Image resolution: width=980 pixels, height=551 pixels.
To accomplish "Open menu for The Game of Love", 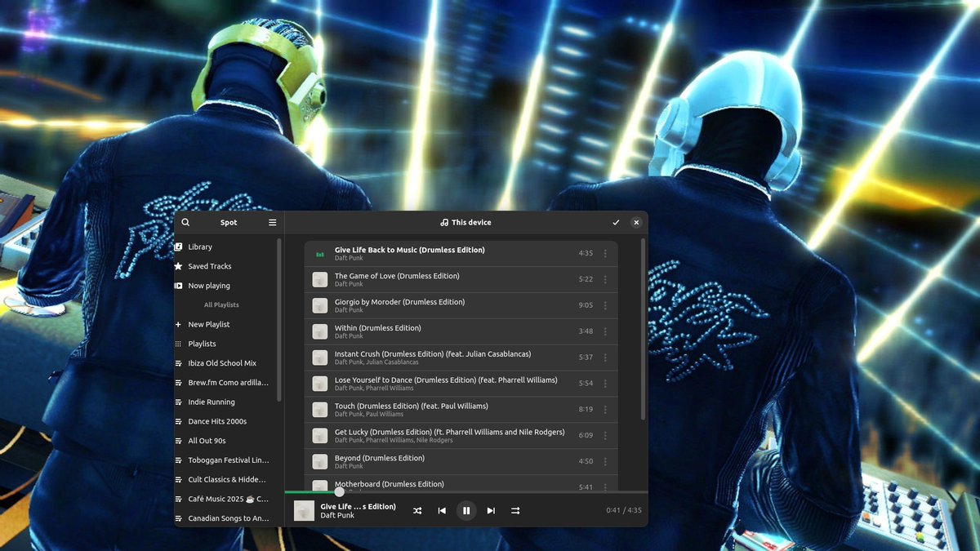I will (605, 279).
